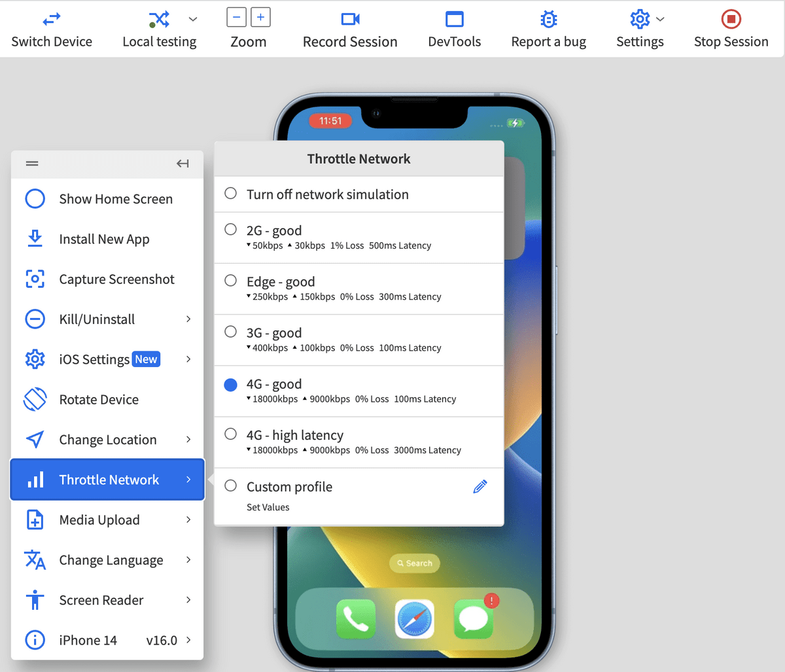Click the Throttle Network bars icon
Screen dimensions: 785x672
coord(35,480)
